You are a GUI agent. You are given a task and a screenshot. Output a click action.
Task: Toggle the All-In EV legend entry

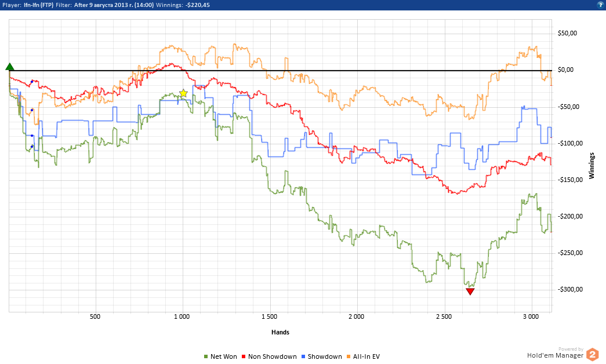pos(363,356)
